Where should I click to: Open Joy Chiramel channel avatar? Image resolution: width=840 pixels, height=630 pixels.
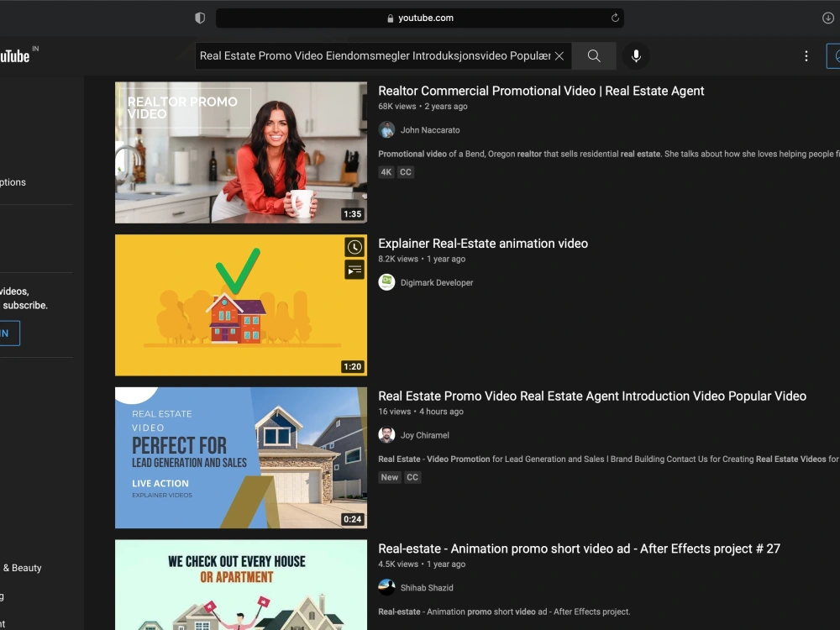[x=386, y=435]
